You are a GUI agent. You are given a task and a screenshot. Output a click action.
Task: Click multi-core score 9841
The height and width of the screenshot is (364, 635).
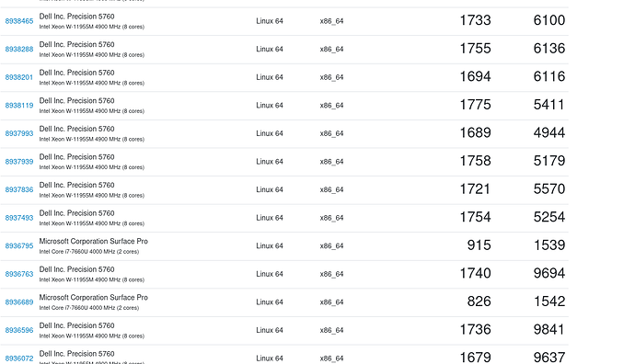(x=548, y=330)
